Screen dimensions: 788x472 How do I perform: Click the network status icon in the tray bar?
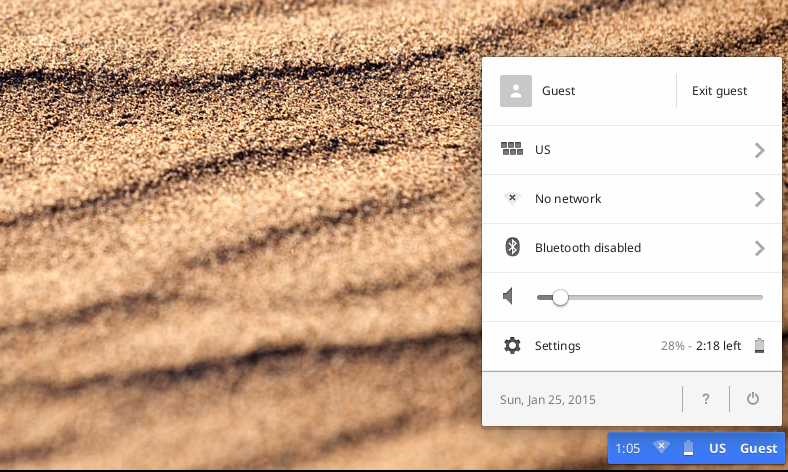(x=661, y=448)
